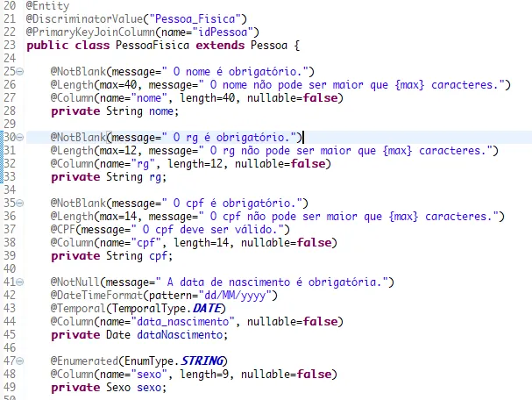
Task: Click the change marker beside line 32
Action: tap(2, 164)
